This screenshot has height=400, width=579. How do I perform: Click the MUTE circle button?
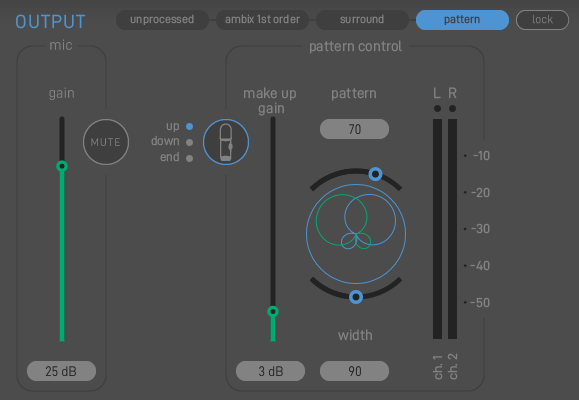point(106,142)
